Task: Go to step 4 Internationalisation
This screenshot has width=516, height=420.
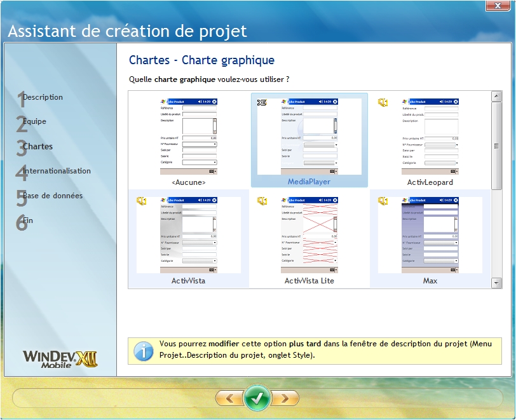Action: click(53, 172)
